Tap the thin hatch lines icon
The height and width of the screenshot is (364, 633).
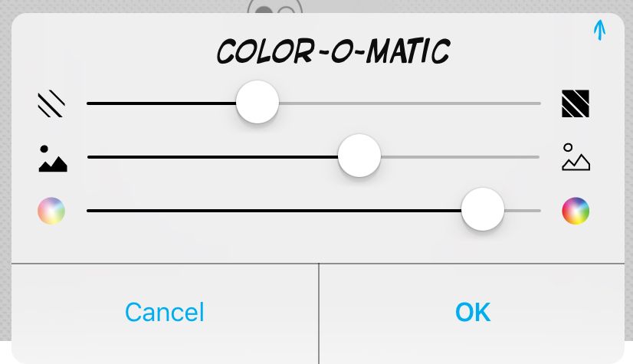coord(51,104)
